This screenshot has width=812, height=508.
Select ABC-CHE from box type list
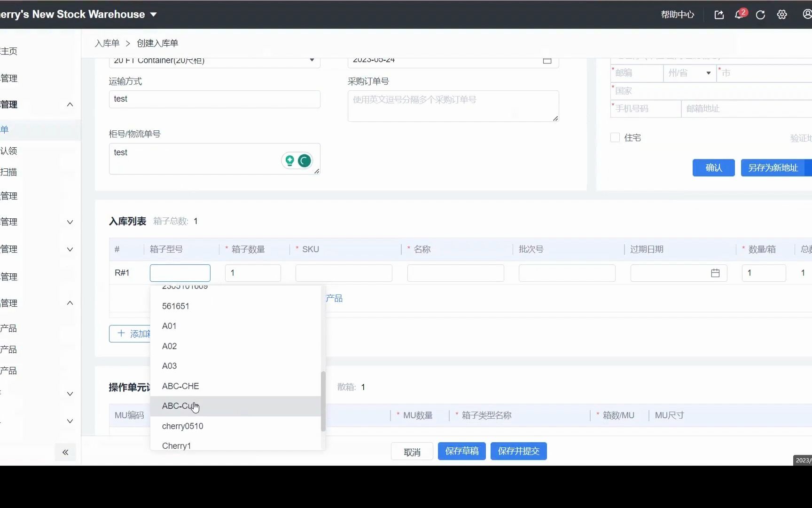[x=235, y=386]
